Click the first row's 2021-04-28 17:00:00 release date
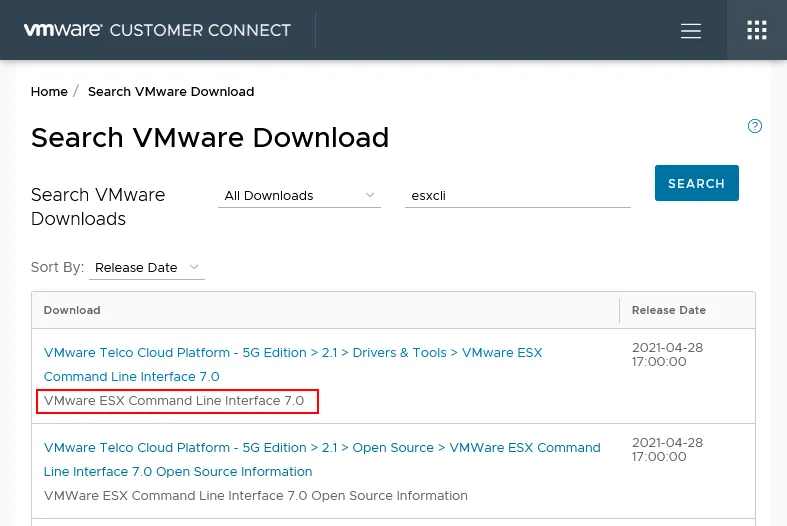The image size is (787, 526). click(x=667, y=355)
